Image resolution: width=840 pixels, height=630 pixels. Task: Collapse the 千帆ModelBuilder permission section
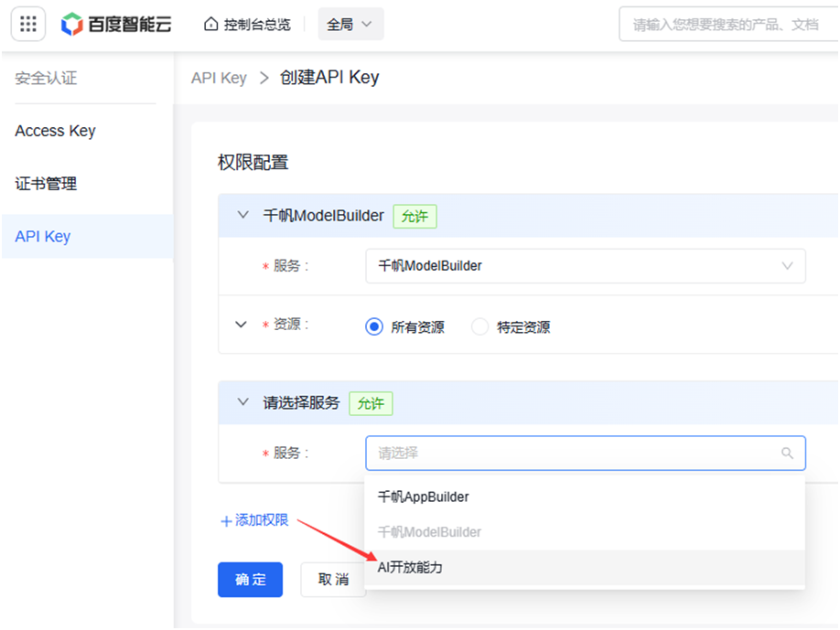coord(242,215)
